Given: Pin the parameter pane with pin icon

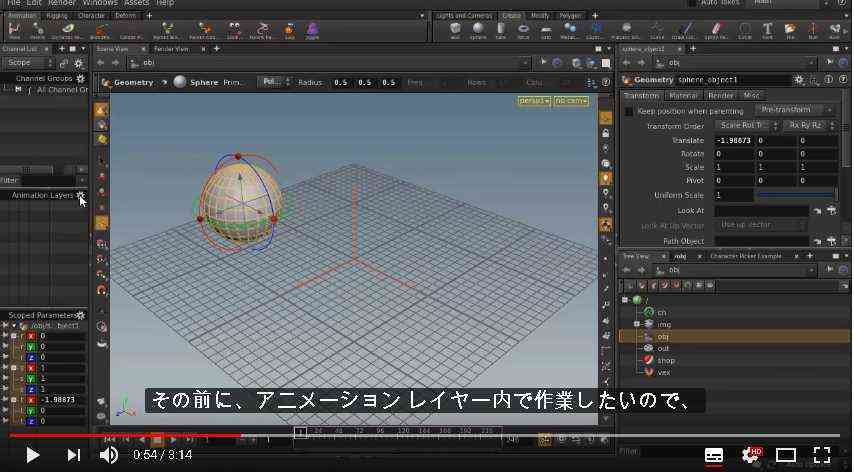Looking at the screenshot, I should tap(830, 63).
